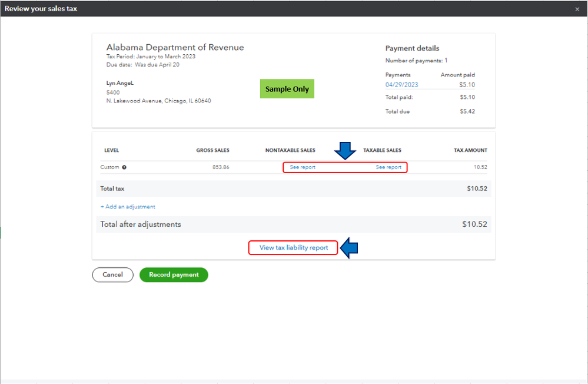Click the Custom level label

pos(109,167)
